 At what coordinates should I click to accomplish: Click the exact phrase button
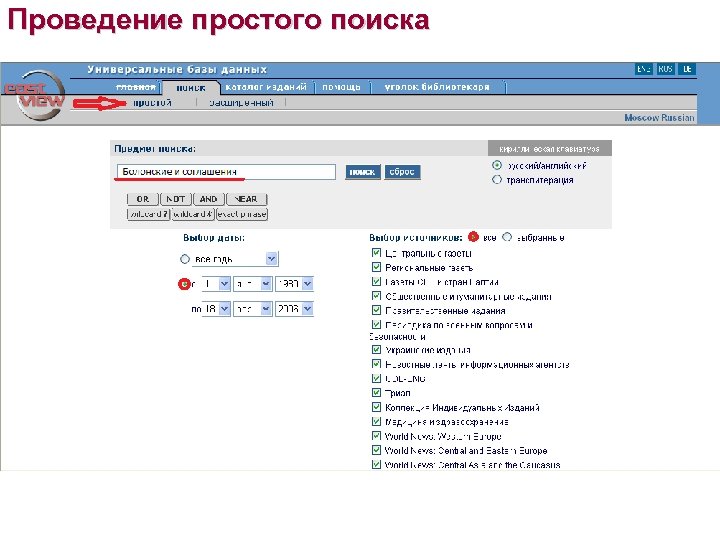click(x=242, y=214)
